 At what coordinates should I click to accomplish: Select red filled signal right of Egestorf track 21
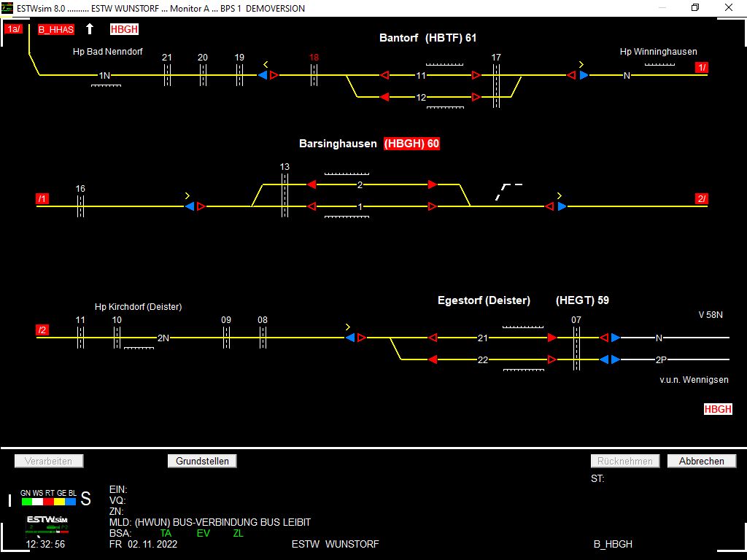tap(551, 338)
